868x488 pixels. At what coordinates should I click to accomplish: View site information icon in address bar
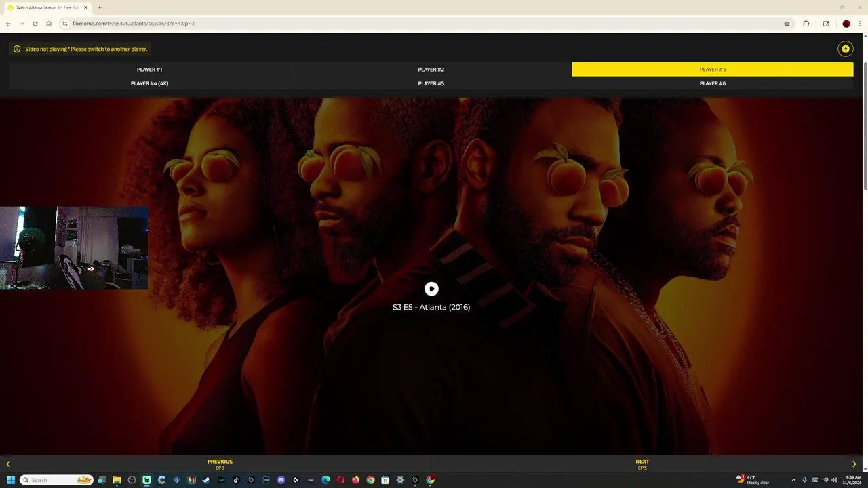click(x=65, y=24)
